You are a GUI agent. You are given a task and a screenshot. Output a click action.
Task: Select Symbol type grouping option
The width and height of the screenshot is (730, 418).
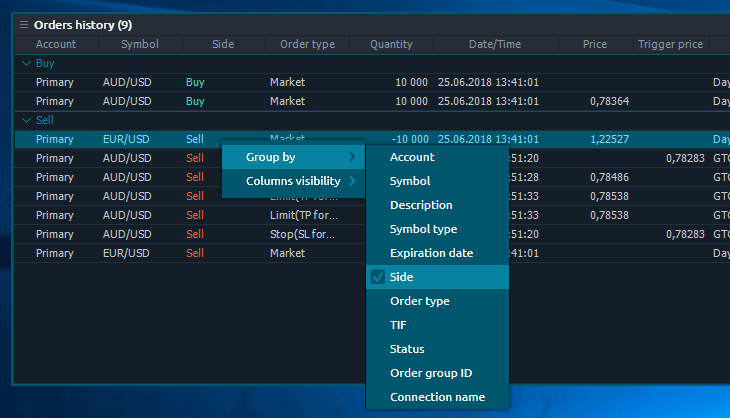pyautogui.click(x=423, y=229)
